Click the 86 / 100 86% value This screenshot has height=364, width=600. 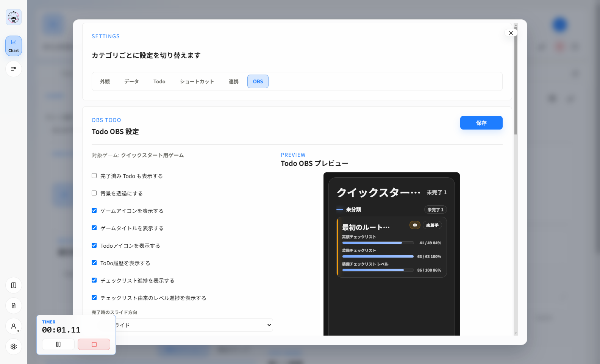[429, 270]
